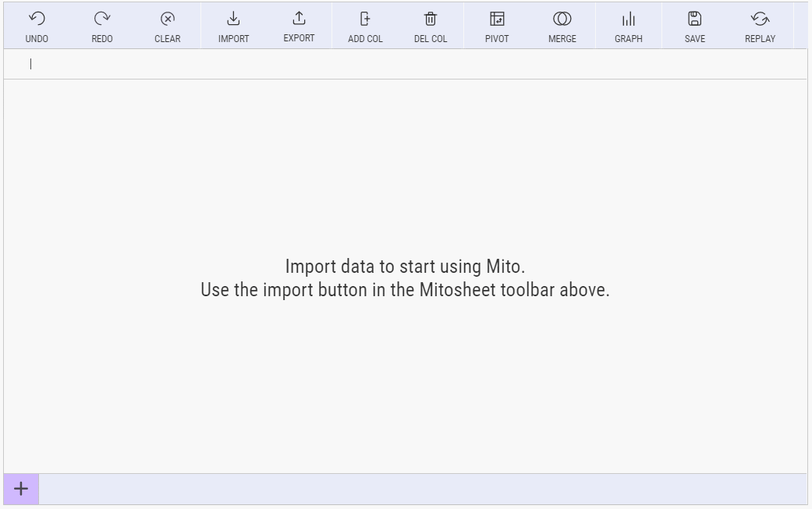Click the empty sheet tab bar area
Screen dimensions: 812x509
pos(421,490)
